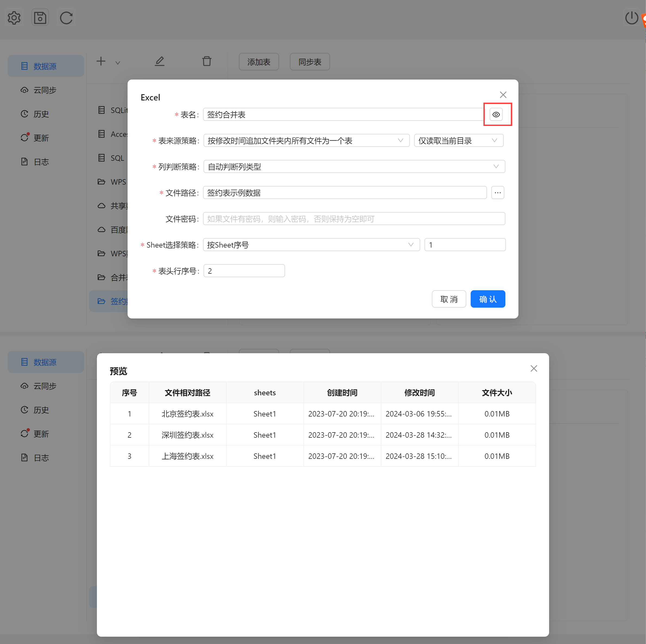Screen dimensions: 646x644
Task: Click the 文件密码 input field
Action: [354, 219]
